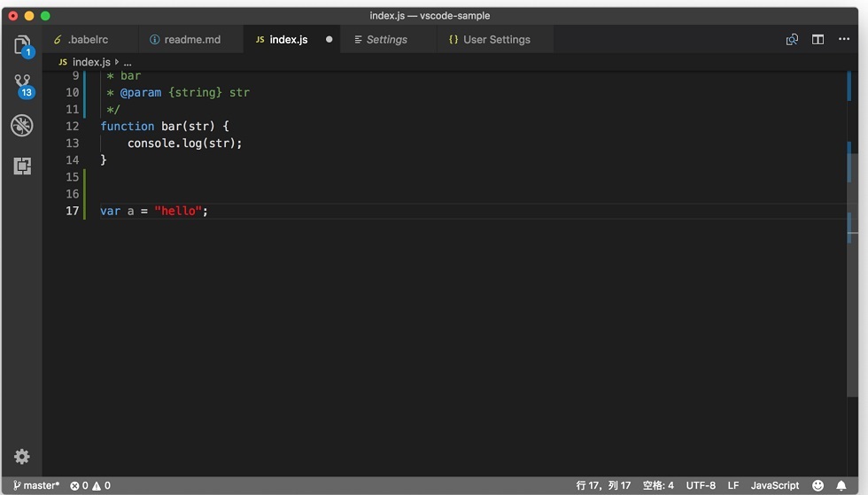
Task: Switch to the .babelrc tab
Action: (81, 39)
